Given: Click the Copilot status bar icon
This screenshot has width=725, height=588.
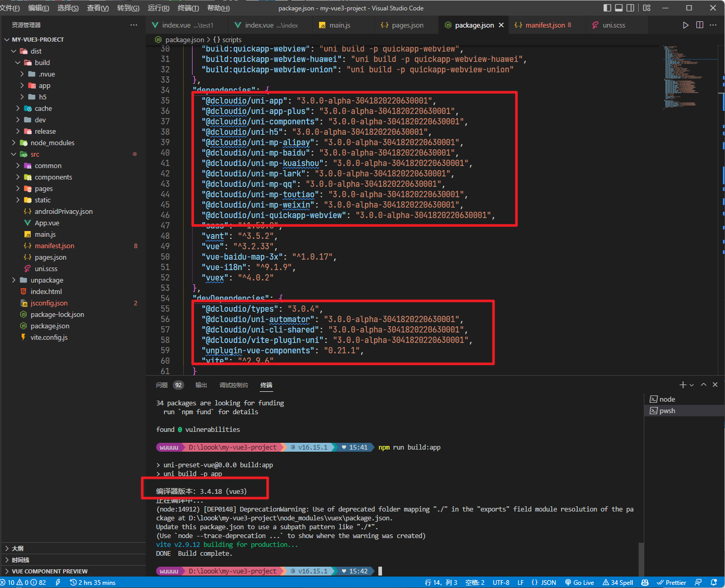Looking at the screenshot, I should tap(645, 582).
